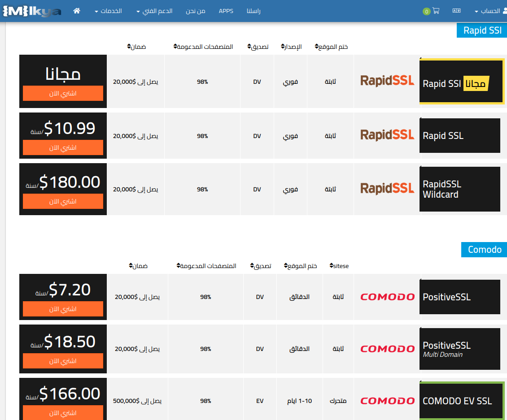The height and width of the screenshot is (420, 507).
Task: Open the shopping cart icon
Action: [436, 11]
